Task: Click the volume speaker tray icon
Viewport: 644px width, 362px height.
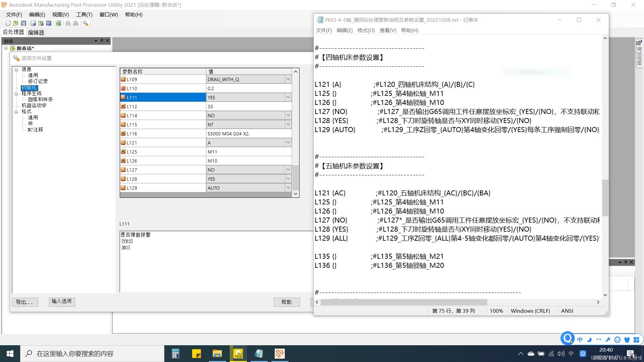Action: coord(561,354)
